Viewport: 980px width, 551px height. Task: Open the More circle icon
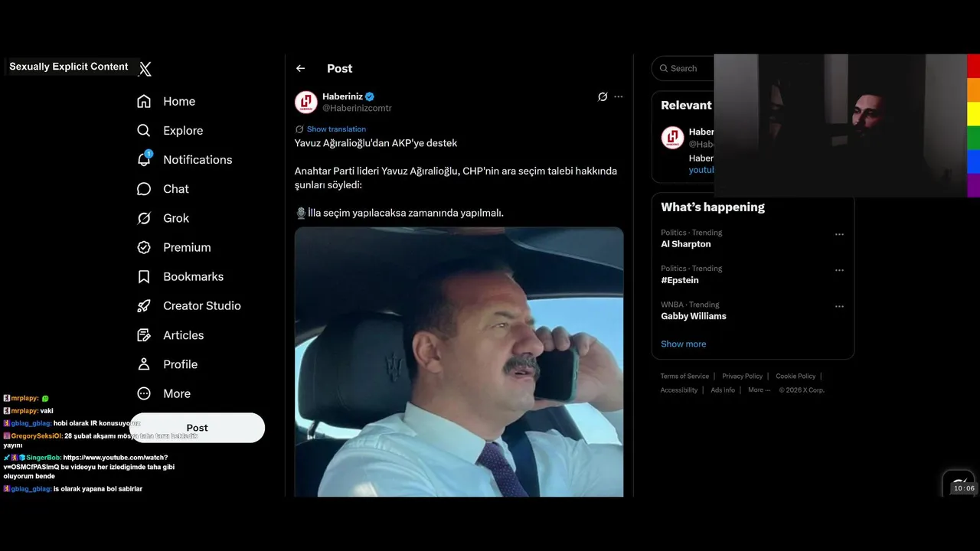144,393
